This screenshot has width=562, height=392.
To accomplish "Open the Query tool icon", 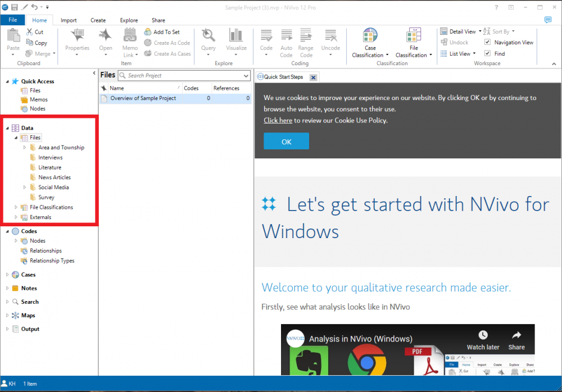I will pos(209,35).
